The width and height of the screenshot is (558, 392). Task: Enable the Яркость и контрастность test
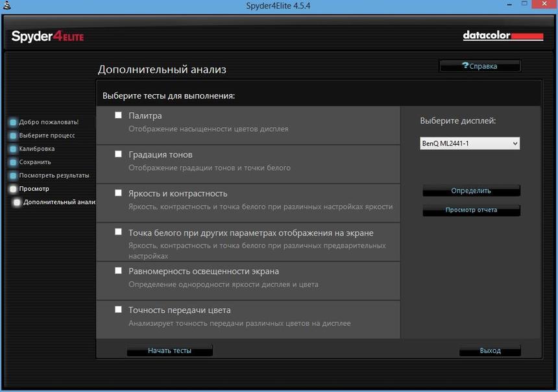click(117, 192)
